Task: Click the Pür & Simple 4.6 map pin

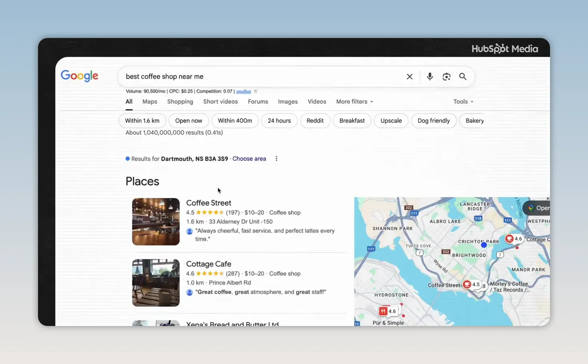Action: tap(388, 311)
